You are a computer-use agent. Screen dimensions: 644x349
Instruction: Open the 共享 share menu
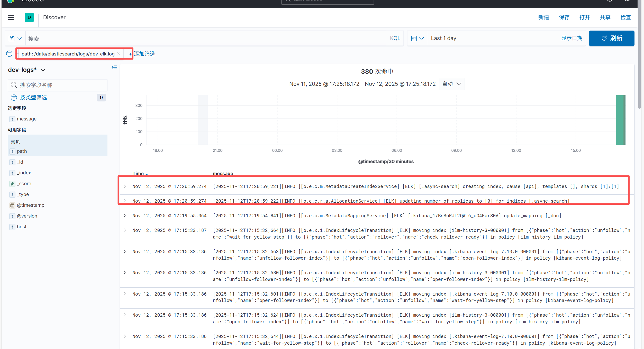pos(605,17)
